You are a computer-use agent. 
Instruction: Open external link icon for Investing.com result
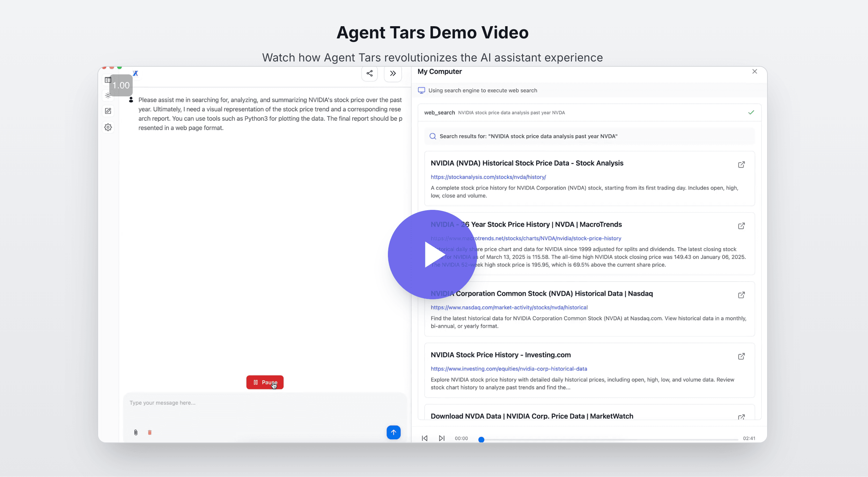tap(741, 356)
